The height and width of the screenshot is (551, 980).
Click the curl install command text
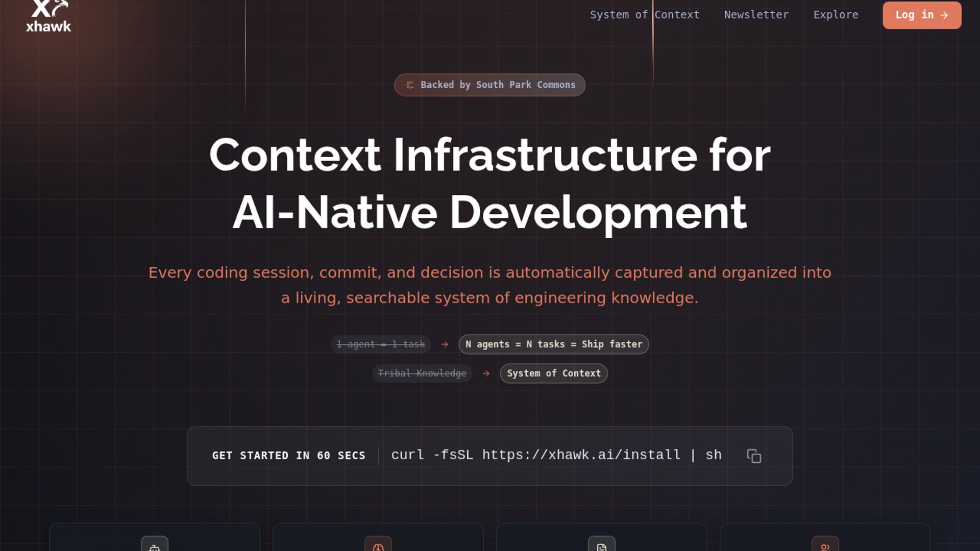click(556, 455)
